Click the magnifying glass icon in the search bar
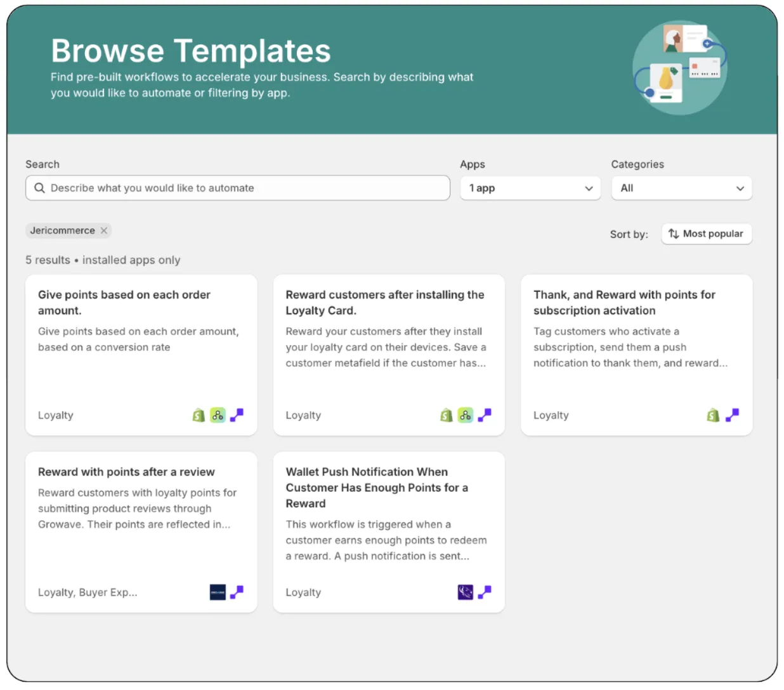The image size is (784, 690). click(x=39, y=188)
